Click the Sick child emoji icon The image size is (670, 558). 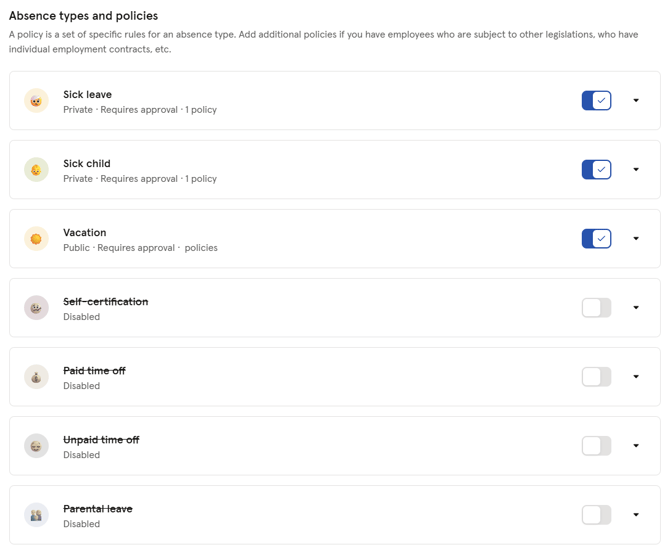(37, 170)
